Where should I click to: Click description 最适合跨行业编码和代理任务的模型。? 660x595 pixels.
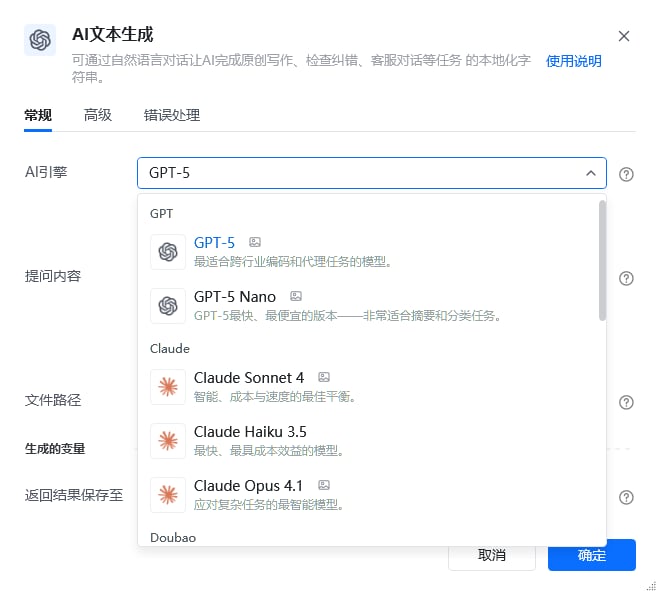point(293,262)
